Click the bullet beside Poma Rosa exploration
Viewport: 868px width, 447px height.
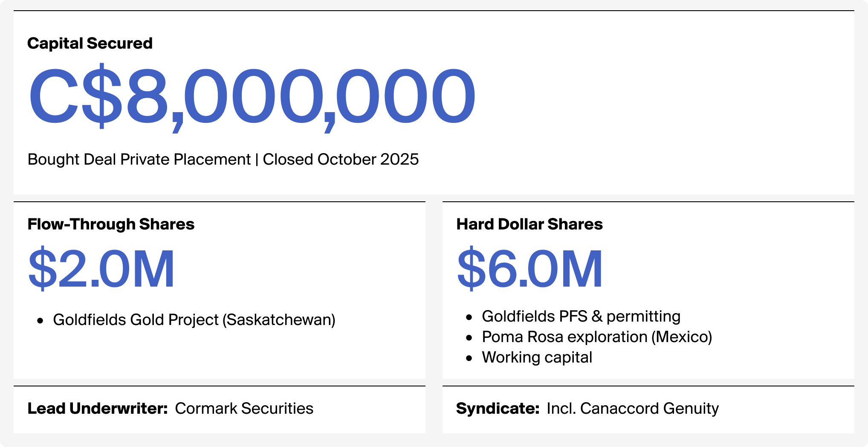[x=469, y=338]
